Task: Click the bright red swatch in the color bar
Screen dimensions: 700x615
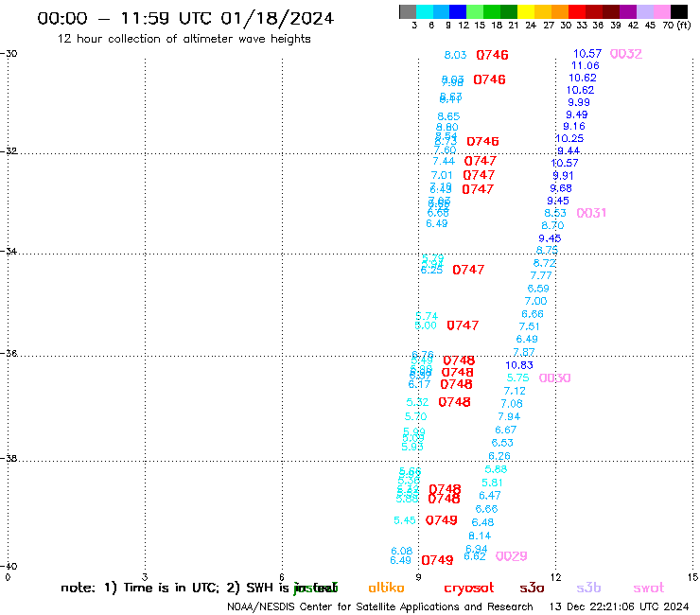Action: click(577, 11)
